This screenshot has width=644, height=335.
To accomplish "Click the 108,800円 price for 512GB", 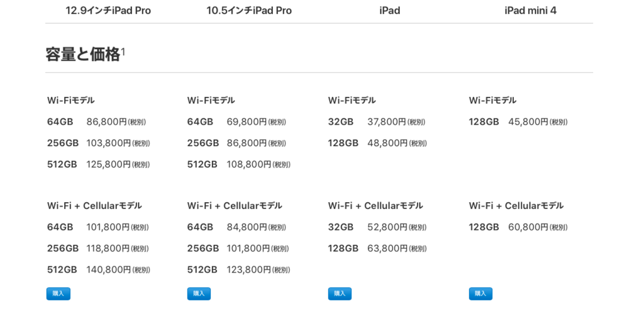I will [x=249, y=164].
